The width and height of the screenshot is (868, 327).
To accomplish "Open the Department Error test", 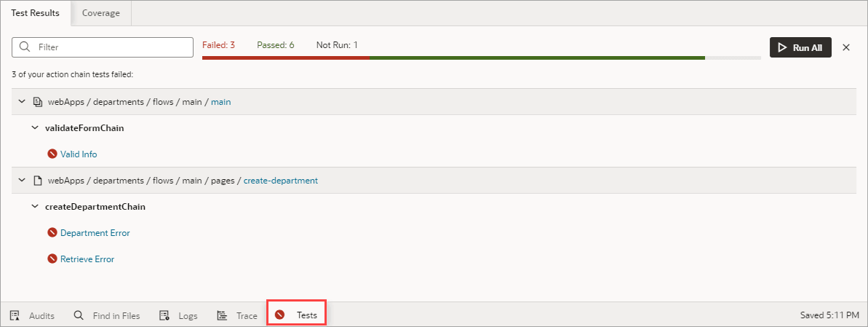I will 95,233.
